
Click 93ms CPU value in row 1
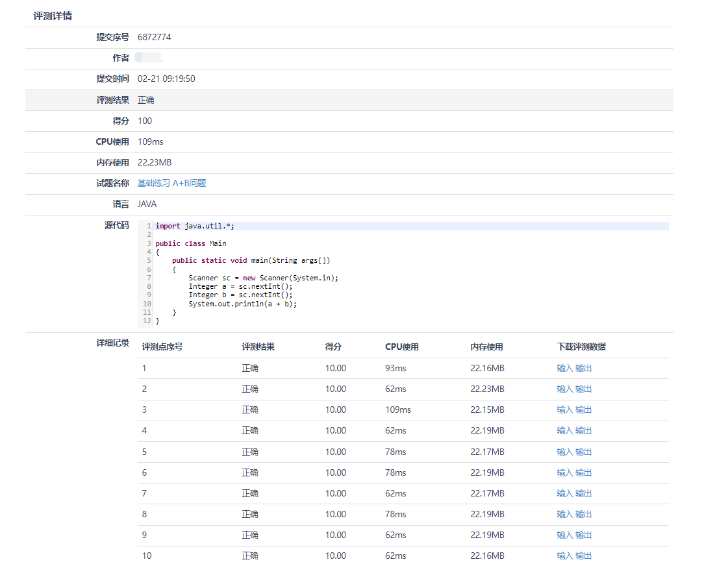point(396,368)
